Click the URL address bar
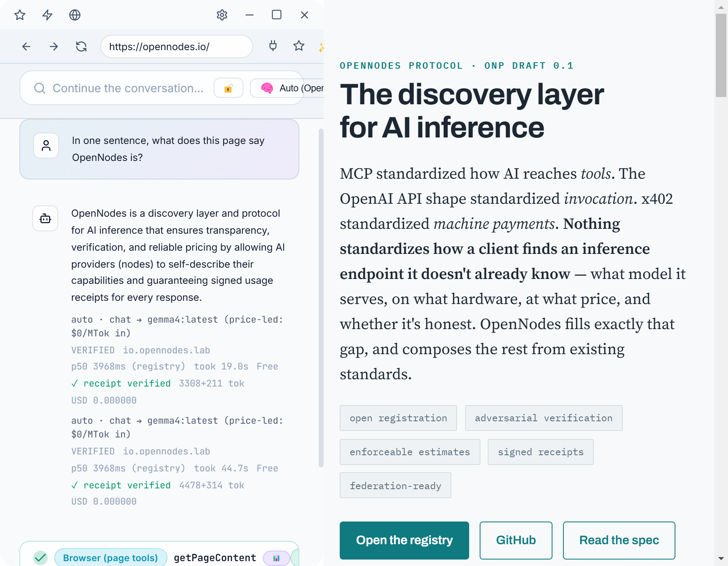 tap(177, 46)
